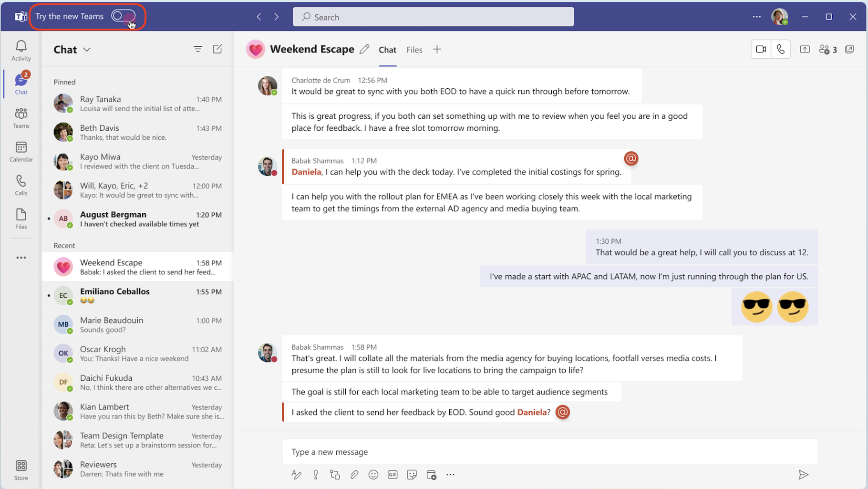The image size is (868, 489).
Task: Show more apps via sidebar ellipsis
Action: pyautogui.click(x=21, y=258)
